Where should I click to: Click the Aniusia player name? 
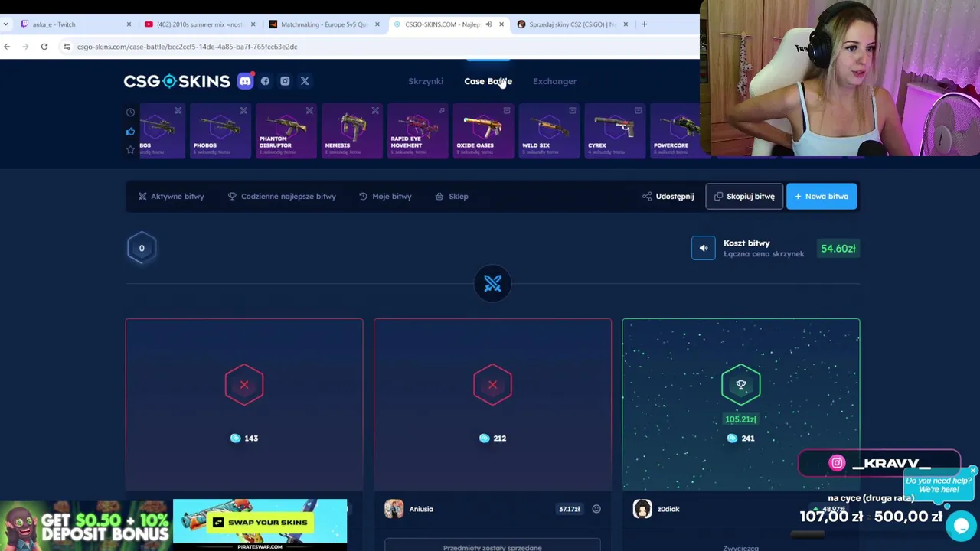pos(421,509)
